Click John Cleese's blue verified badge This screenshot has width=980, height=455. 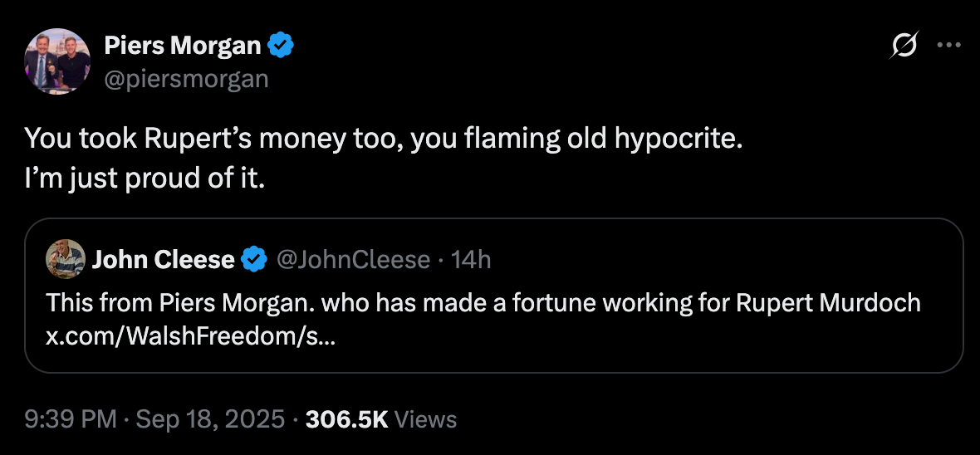tap(253, 260)
